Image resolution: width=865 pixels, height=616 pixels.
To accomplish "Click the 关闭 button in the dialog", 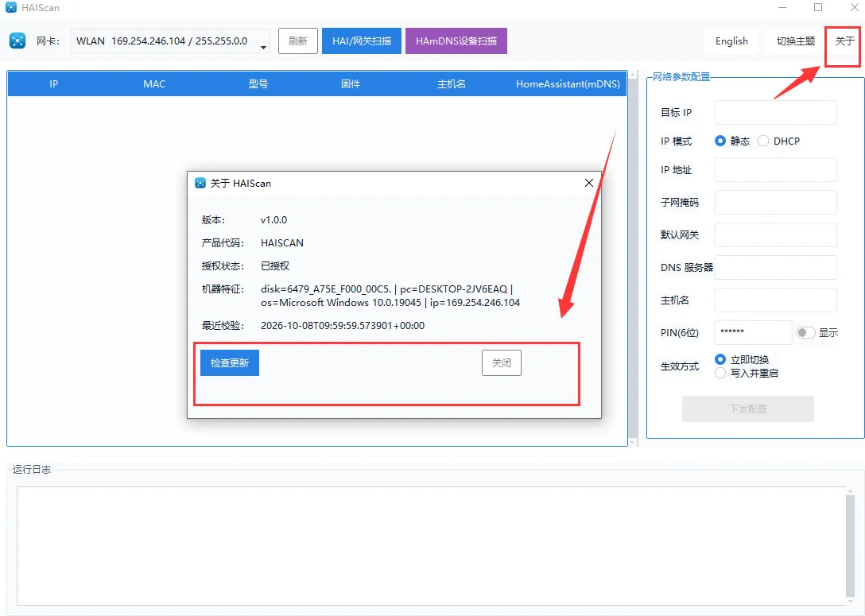I will pyautogui.click(x=502, y=363).
